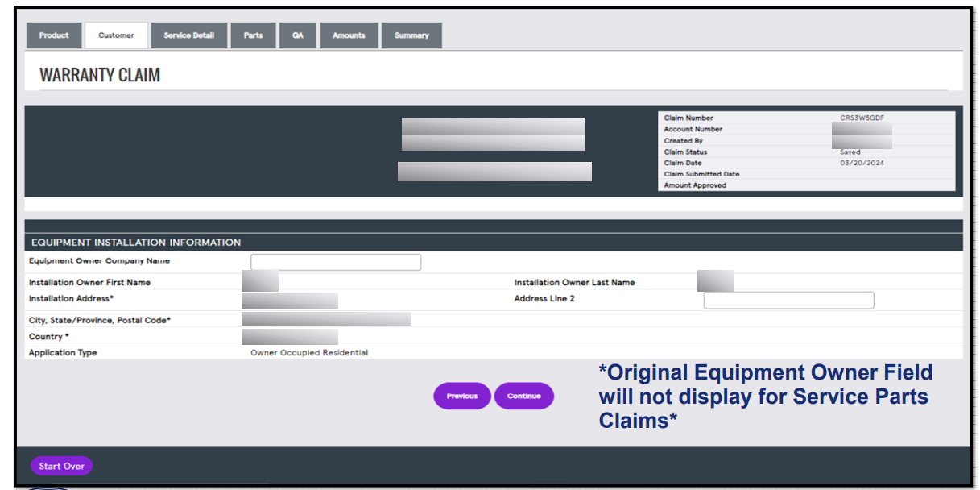Select the Amounts tab
This screenshot has height=490, width=980.
point(348,35)
